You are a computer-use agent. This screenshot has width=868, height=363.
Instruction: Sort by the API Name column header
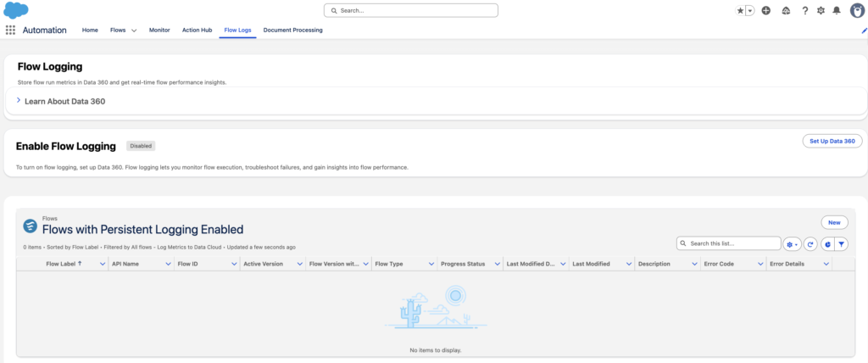coord(125,264)
